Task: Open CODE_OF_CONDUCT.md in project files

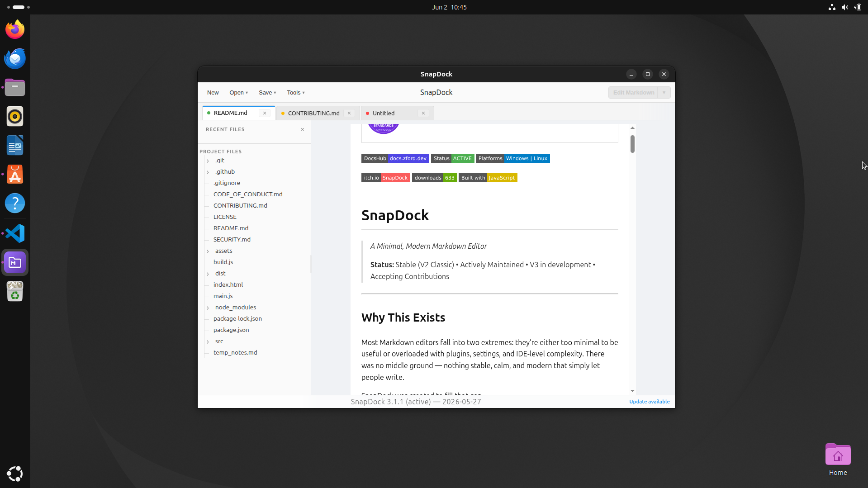Action: [248, 194]
